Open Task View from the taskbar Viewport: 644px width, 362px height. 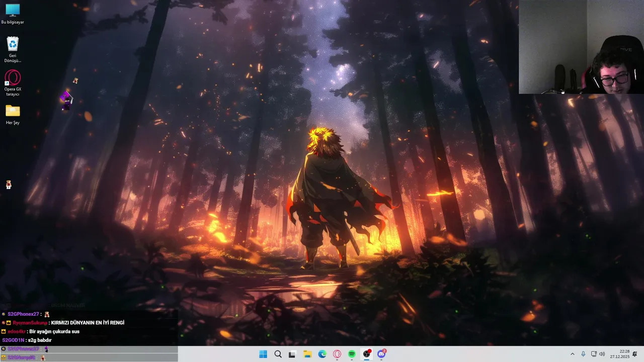292,354
